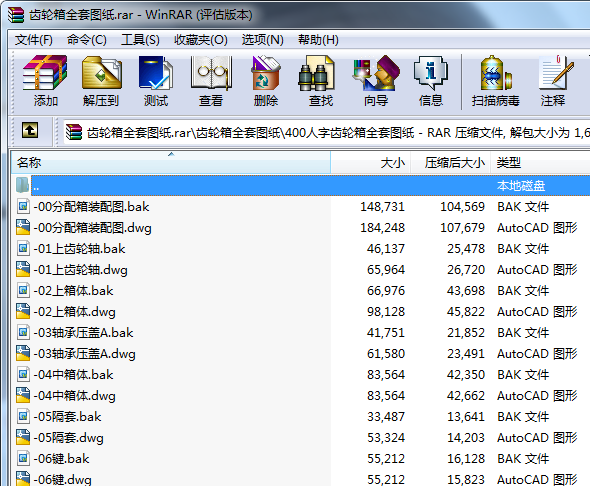This screenshot has height=486, width=590.
Task: Open the View (查看) toolbar tool
Action: point(211,73)
